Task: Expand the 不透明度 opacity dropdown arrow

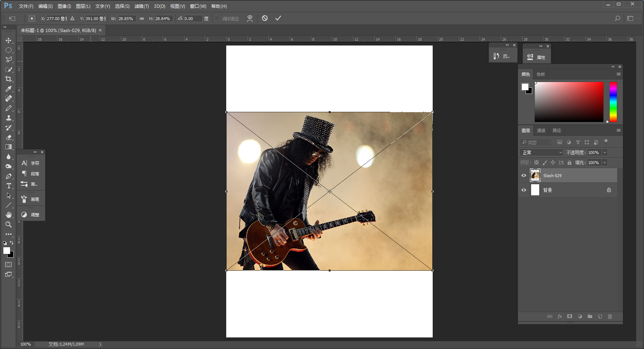Action: click(x=604, y=153)
